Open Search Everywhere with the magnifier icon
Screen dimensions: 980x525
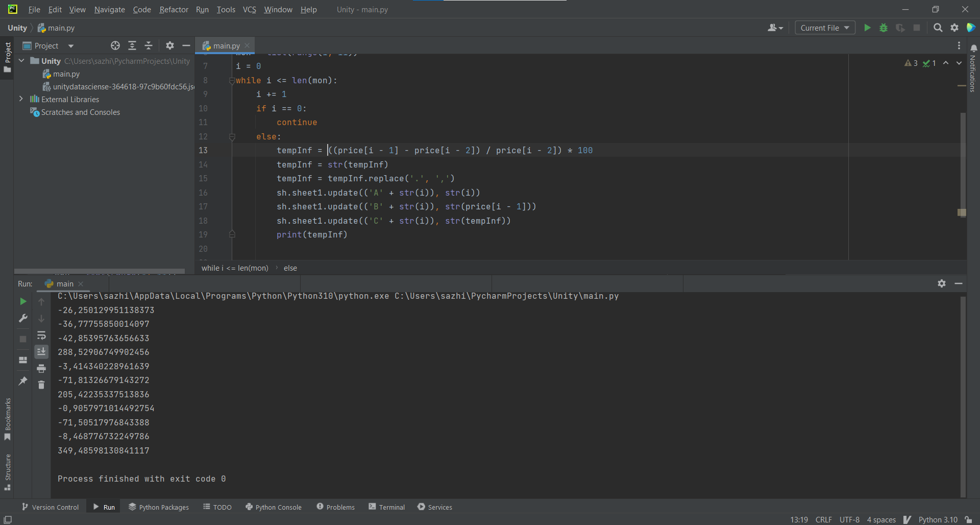[x=938, y=28]
